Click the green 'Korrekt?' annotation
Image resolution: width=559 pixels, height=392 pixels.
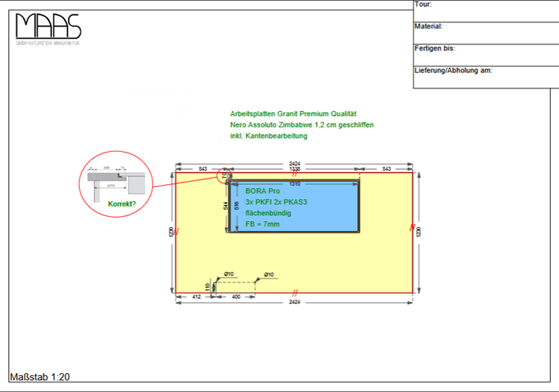click(122, 204)
